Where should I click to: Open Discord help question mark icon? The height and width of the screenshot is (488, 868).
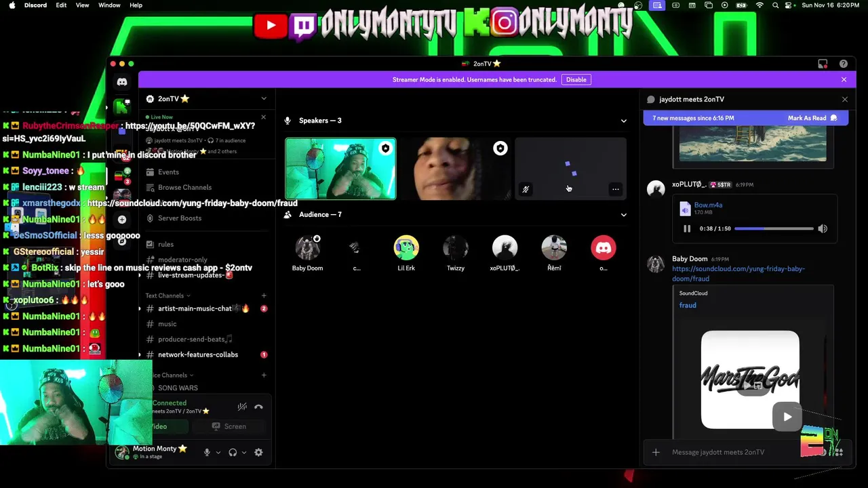[x=844, y=64]
